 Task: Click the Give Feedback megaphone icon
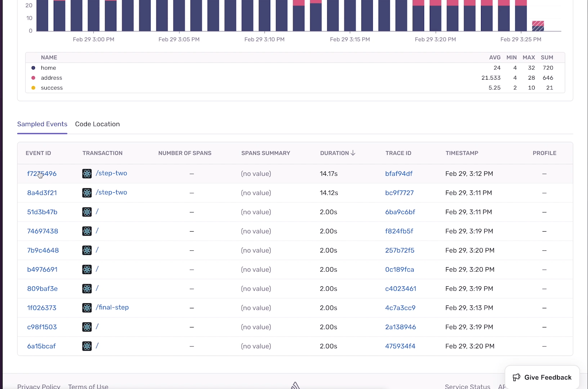coord(517,377)
